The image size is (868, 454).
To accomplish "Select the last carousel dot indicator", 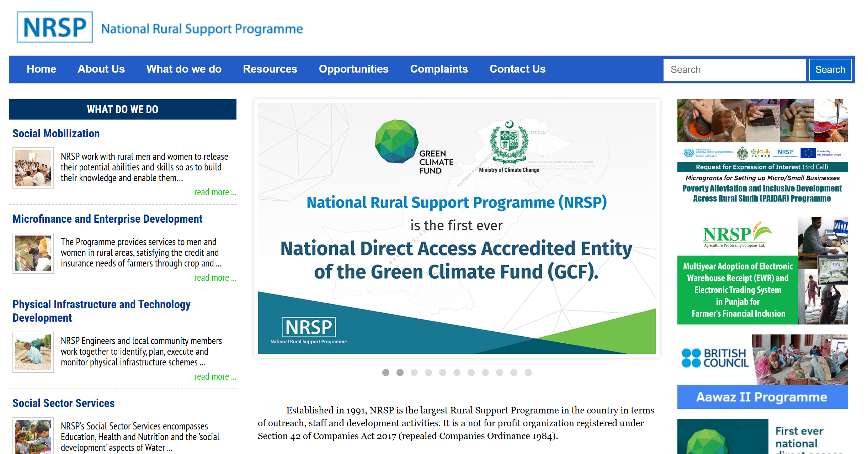I will click(528, 373).
